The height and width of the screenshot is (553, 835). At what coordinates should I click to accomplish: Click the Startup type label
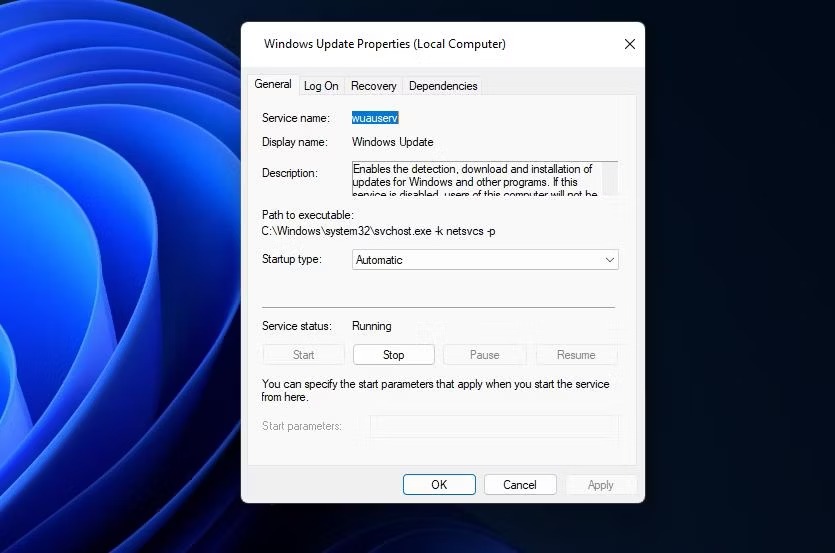tap(292, 259)
